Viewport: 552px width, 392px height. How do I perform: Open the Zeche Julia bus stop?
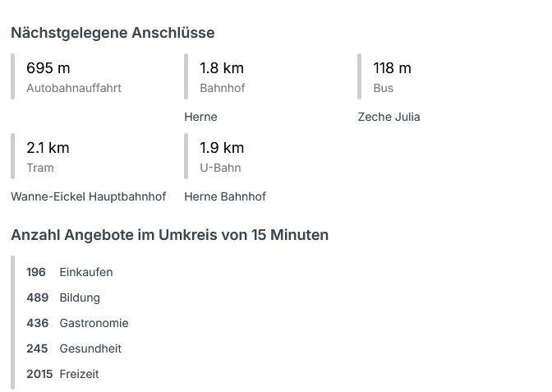(389, 117)
